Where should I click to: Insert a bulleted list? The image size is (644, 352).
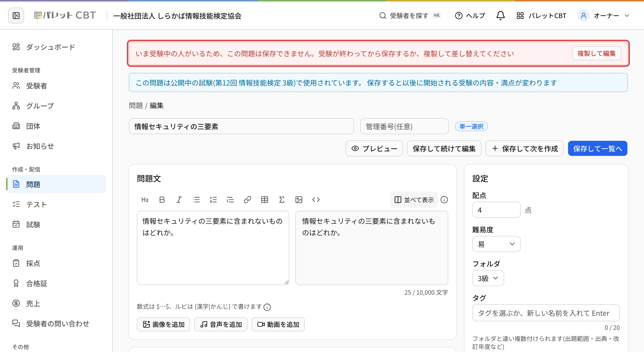point(196,200)
